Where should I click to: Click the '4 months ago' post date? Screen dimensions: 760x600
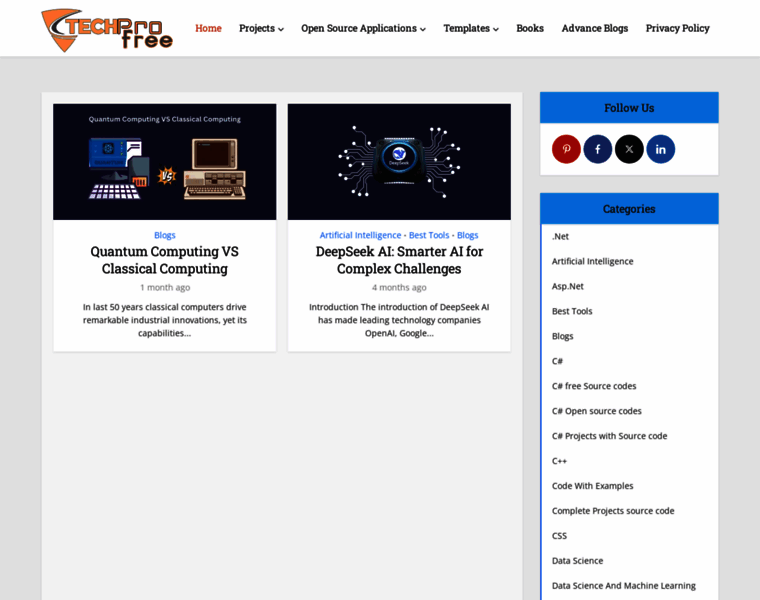[x=399, y=287]
